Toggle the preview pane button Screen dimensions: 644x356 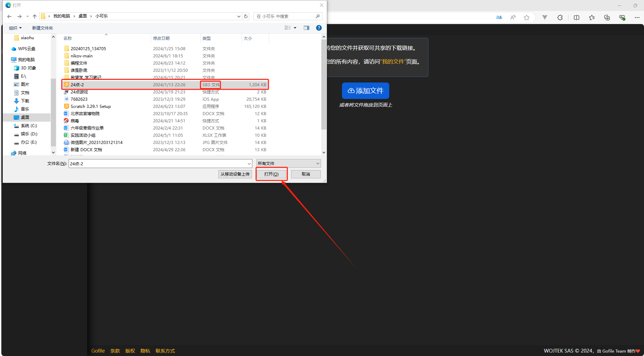(307, 28)
